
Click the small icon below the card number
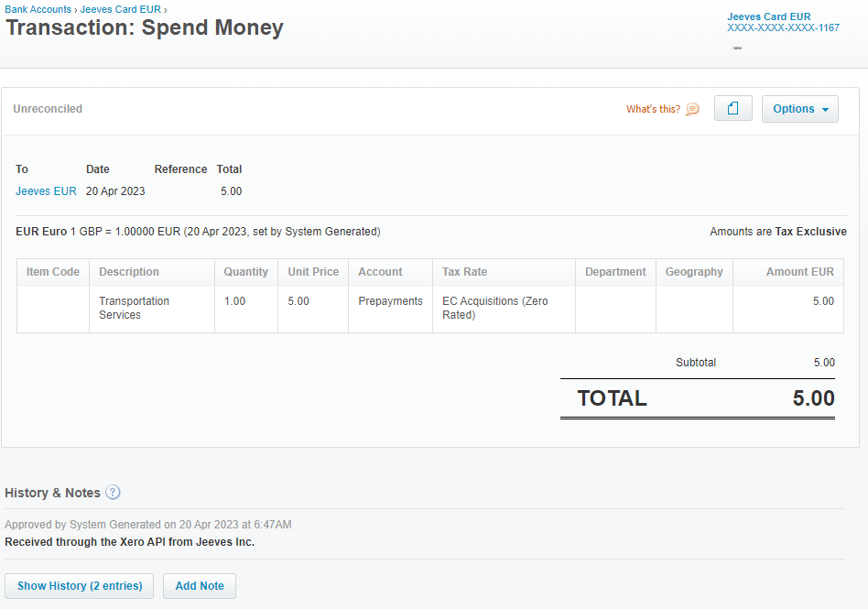pos(737,48)
